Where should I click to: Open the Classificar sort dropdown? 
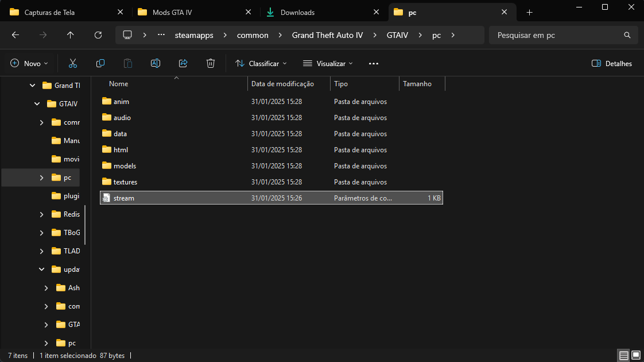pos(261,63)
